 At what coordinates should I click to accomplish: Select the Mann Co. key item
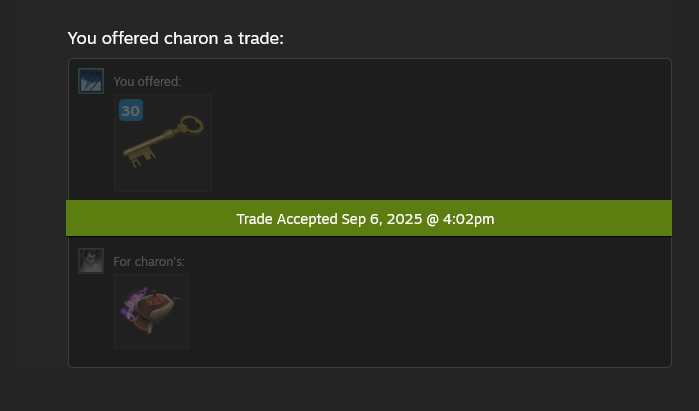click(163, 143)
